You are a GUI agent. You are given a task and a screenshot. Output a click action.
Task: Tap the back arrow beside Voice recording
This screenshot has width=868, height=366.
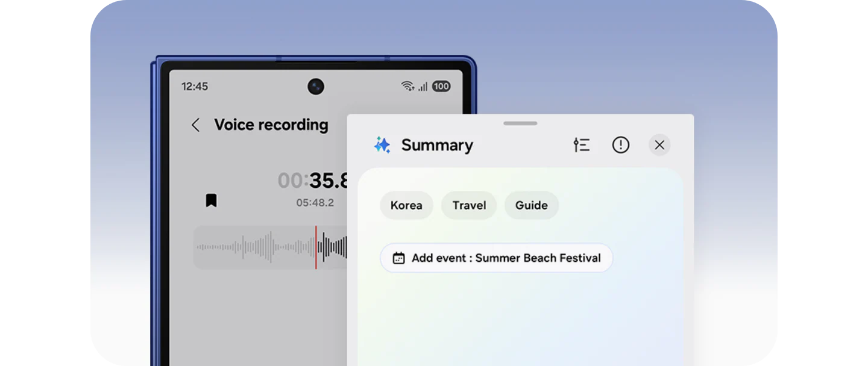(195, 125)
